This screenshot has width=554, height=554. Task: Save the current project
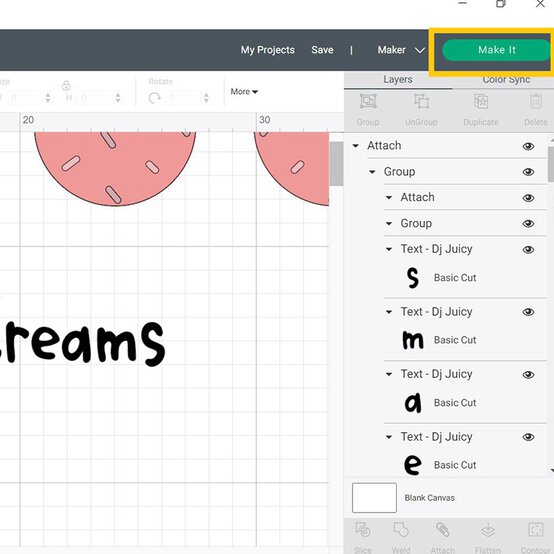(x=322, y=50)
